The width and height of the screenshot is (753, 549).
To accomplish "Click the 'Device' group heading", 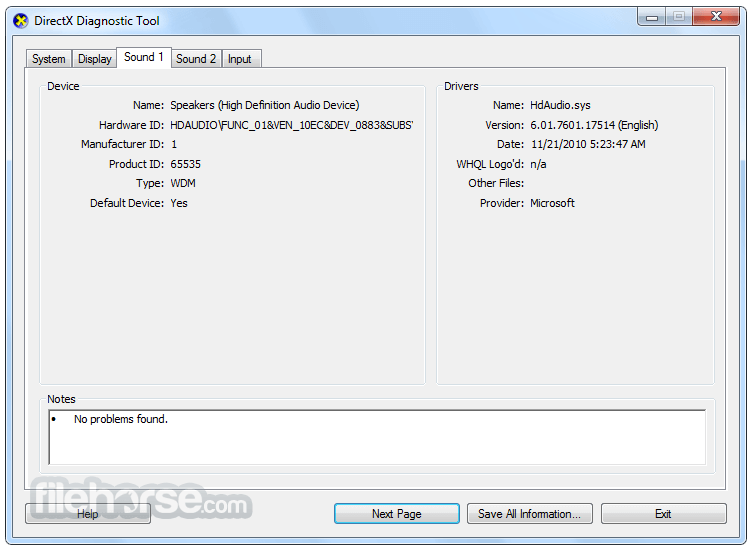I will click(63, 86).
